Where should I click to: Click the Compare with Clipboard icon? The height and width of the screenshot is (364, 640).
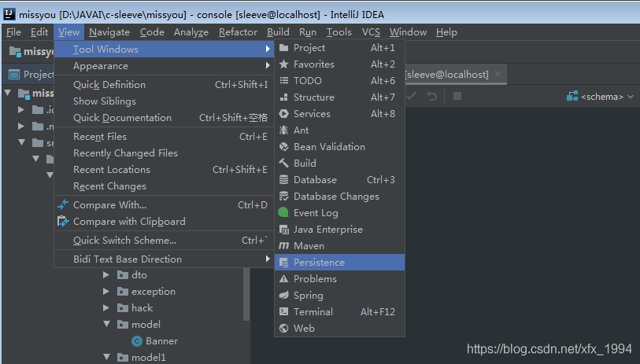pyautogui.click(x=63, y=222)
